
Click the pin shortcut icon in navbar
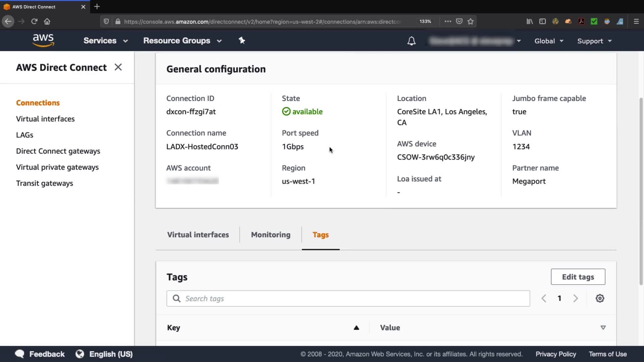point(242,41)
